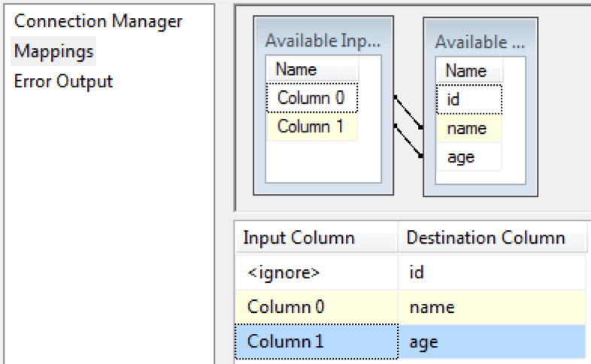Click the Available Destination Columns box title
This screenshot has height=364, width=591.
480,41
